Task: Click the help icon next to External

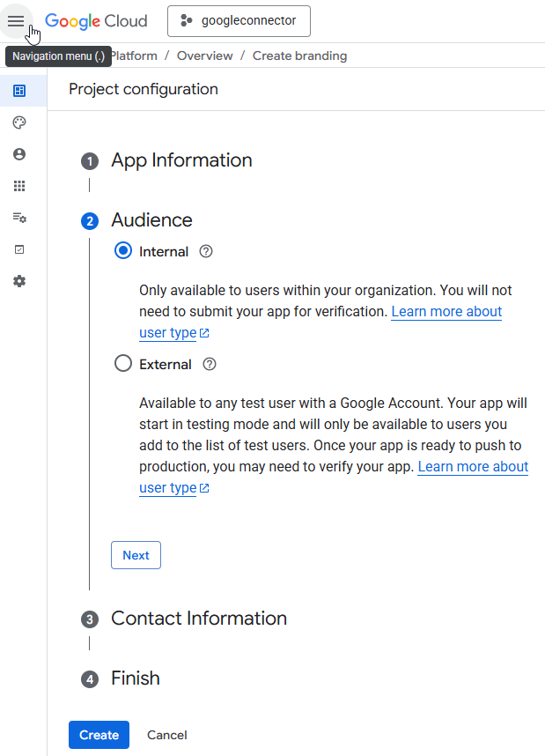Action: pos(210,365)
